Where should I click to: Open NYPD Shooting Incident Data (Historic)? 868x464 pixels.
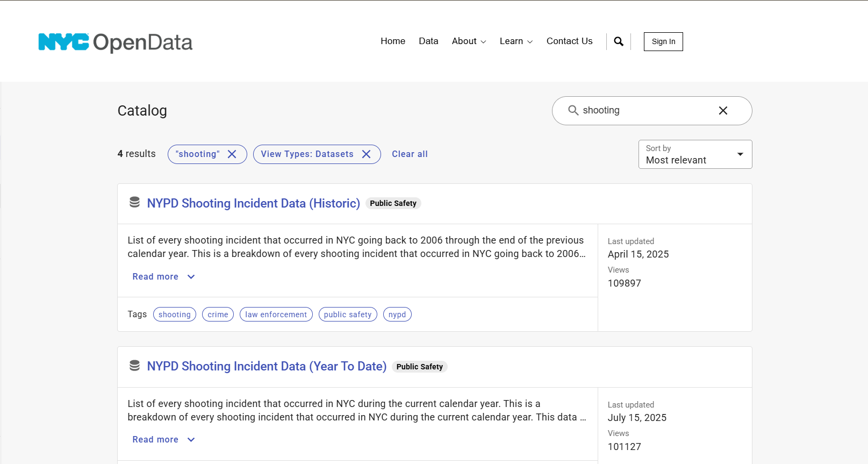[x=254, y=203]
